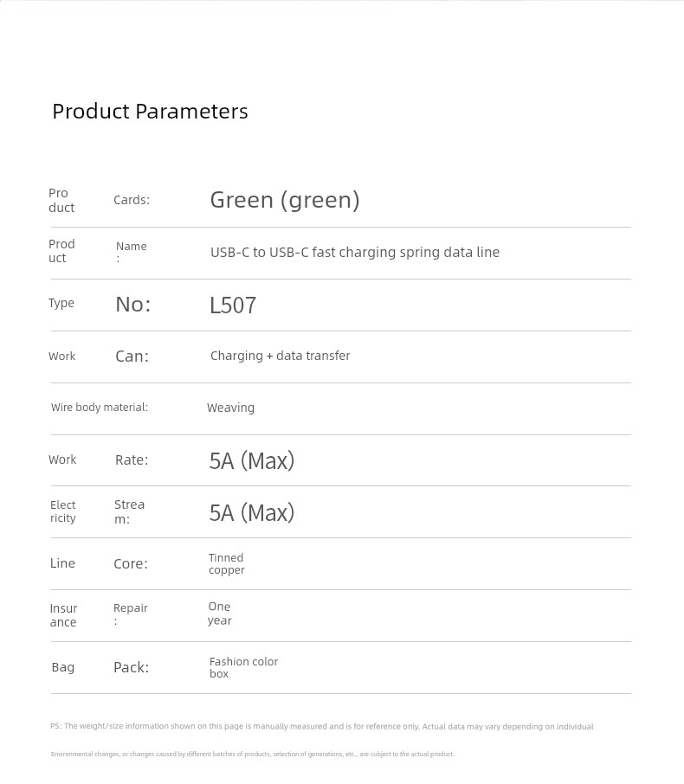Click the Line Core: label
The image size is (684, 784).
(99, 563)
